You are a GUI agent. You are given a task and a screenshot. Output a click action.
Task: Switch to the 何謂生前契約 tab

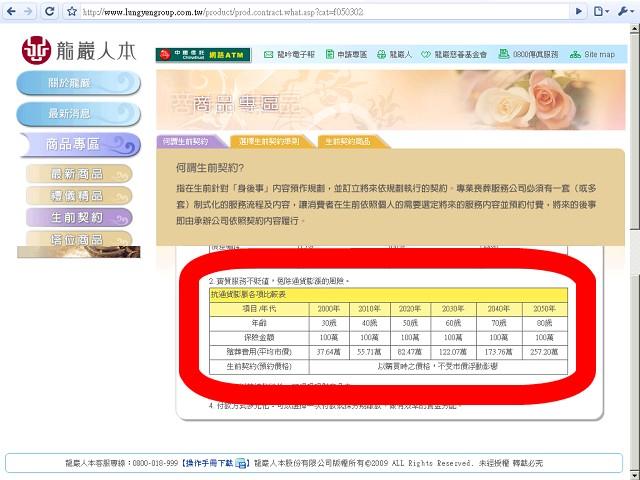click(191, 141)
